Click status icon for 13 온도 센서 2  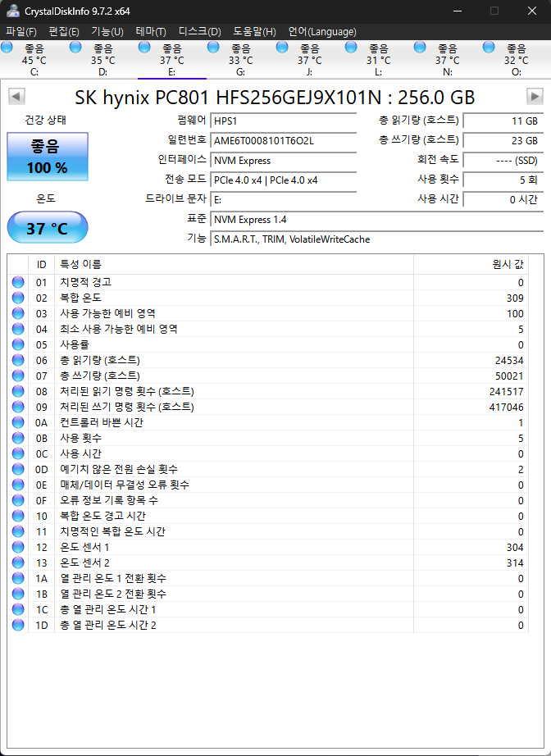(x=18, y=562)
